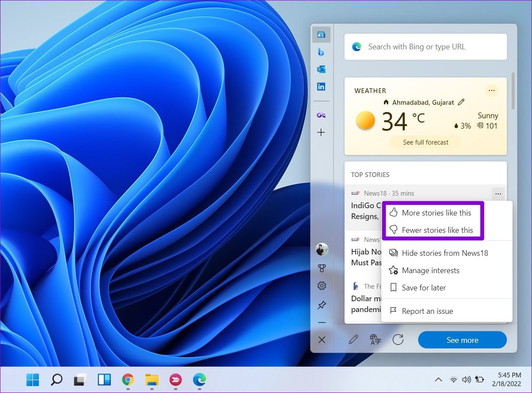Open Edge bar settings gear
The height and width of the screenshot is (393, 532).
pyautogui.click(x=322, y=286)
